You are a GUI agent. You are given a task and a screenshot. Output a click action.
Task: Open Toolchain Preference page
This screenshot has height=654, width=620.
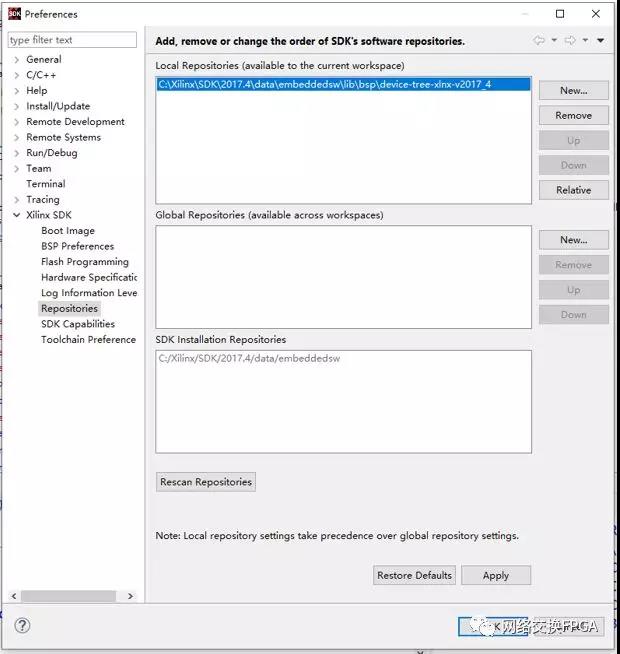coord(88,340)
